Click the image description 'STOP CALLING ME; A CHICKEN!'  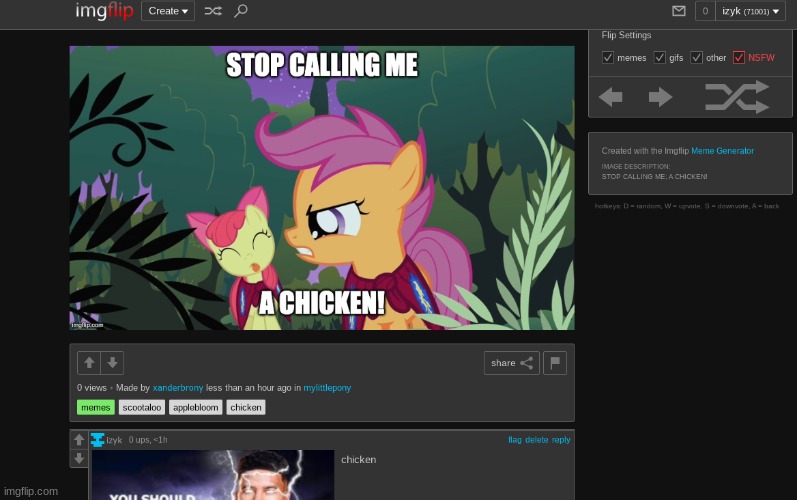pos(655,177)
